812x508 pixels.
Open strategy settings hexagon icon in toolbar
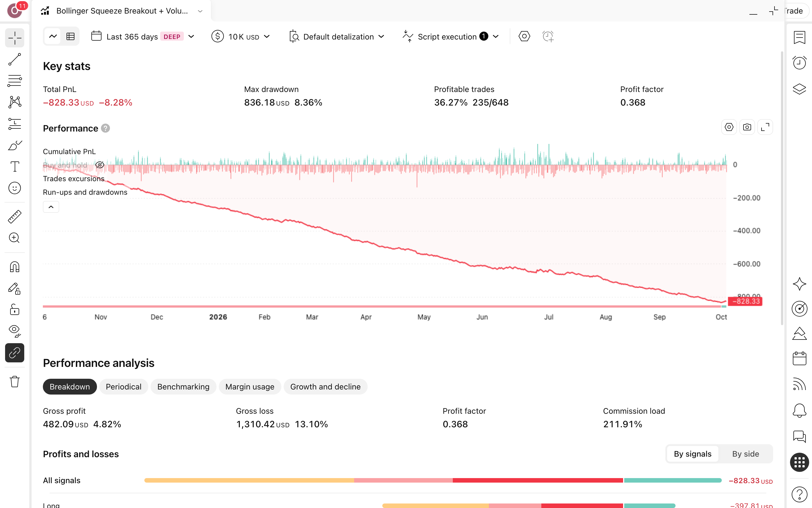click(524, 36)
